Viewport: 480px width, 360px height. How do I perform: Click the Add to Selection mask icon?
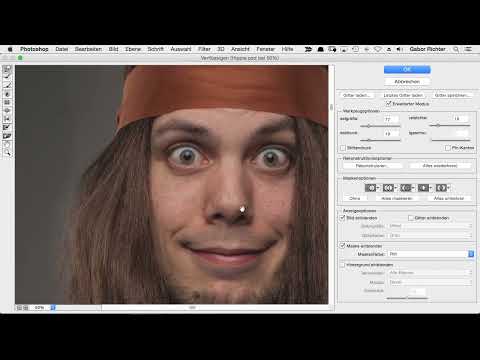(x=388, y=188)
